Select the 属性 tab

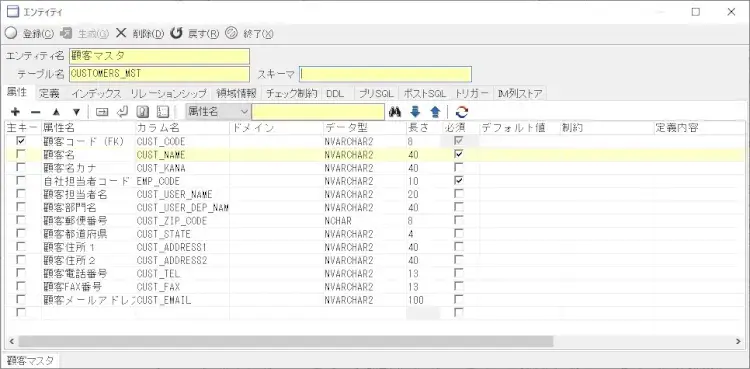click(17, 92)
